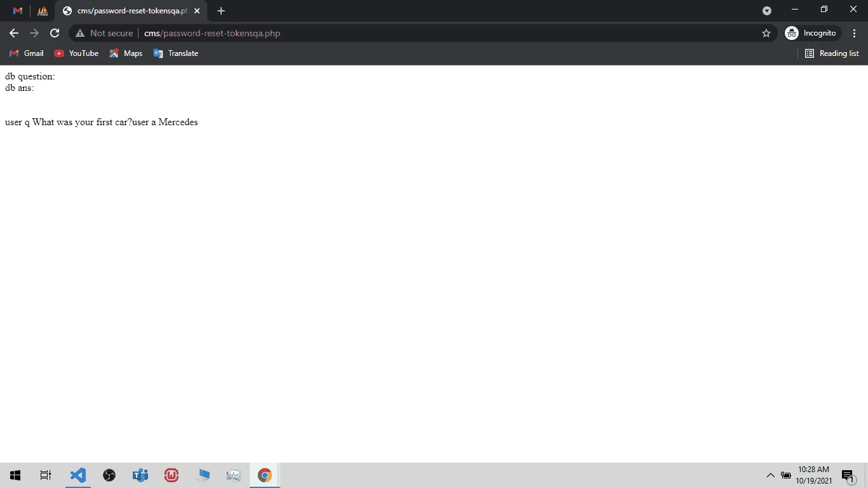Viewport: 868px width, 488px height.
Task: Minimize the Chrome window
Action: (x=795, y=10)
